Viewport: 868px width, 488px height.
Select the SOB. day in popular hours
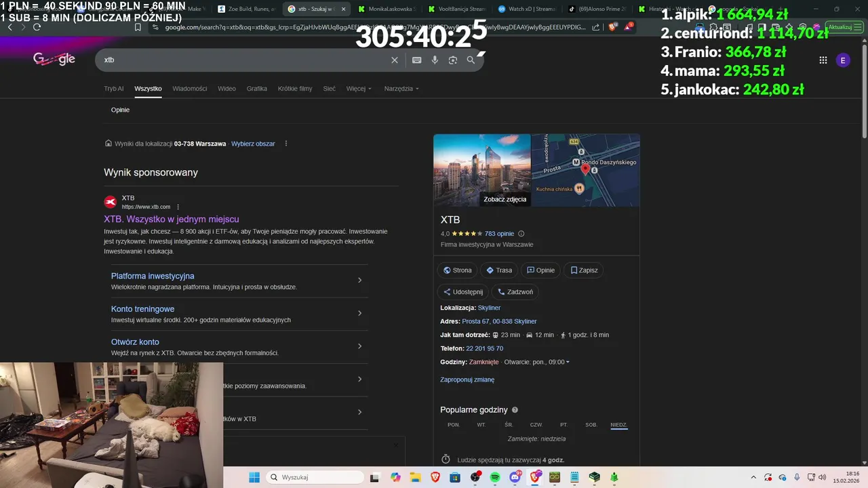[591, 425]
